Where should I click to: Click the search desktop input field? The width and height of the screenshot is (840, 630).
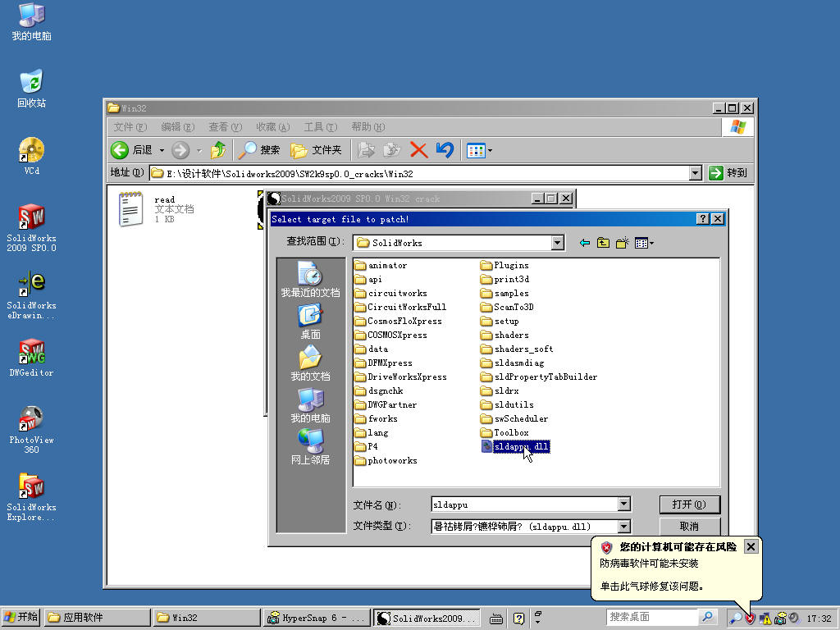click(652, 617)
